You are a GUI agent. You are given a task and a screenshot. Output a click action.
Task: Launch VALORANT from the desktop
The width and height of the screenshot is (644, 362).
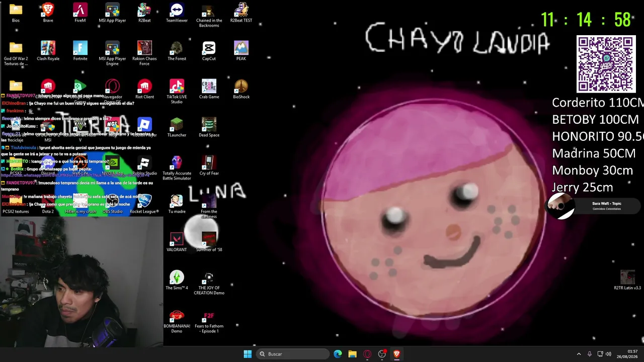[x=177, y=242]
